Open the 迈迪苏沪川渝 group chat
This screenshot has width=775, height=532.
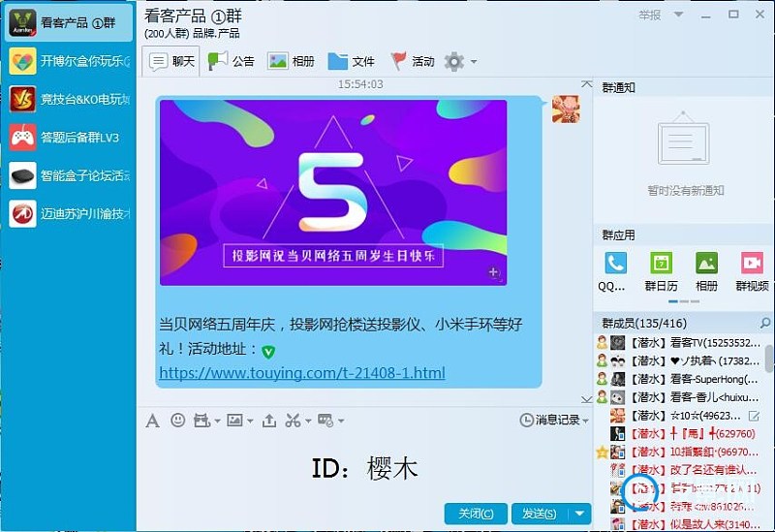(x=68, y=213)
